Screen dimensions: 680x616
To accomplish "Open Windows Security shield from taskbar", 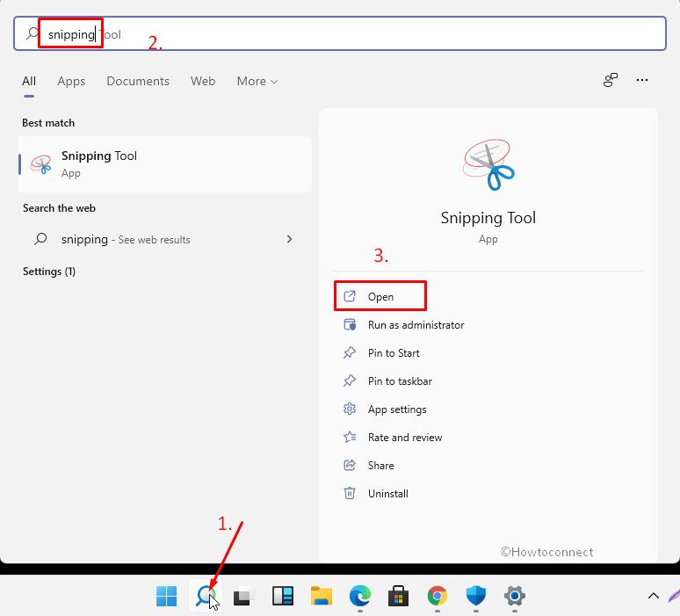I will 476,596.
